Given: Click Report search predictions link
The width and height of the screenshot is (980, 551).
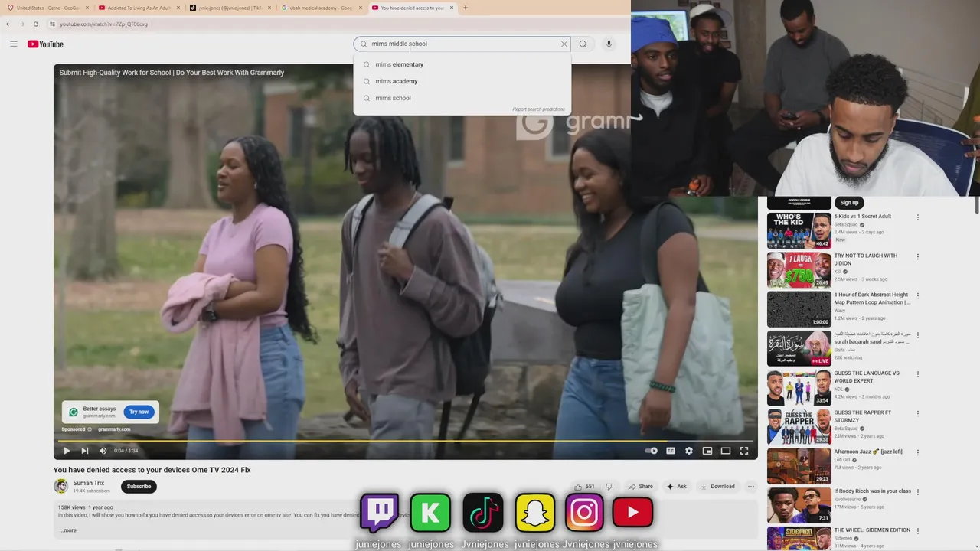Looking at the screenshot, I should 538,109.
